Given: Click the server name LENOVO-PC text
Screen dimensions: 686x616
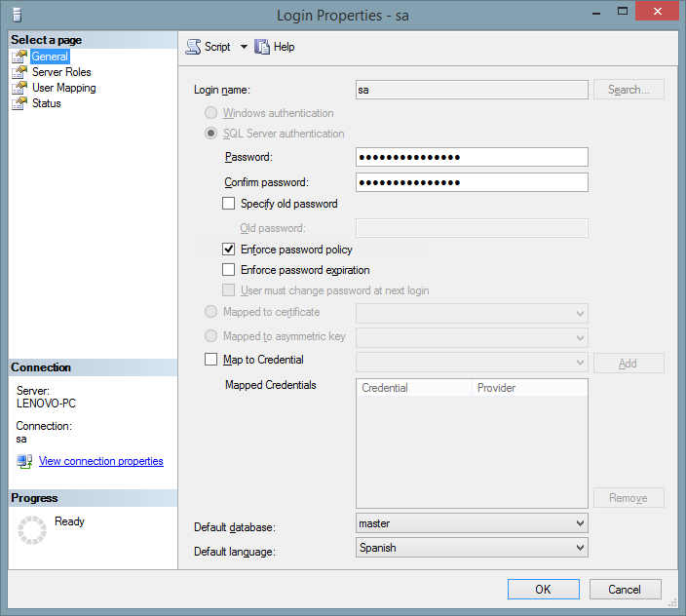Looking at the screenshot, I should pos(47,404).
